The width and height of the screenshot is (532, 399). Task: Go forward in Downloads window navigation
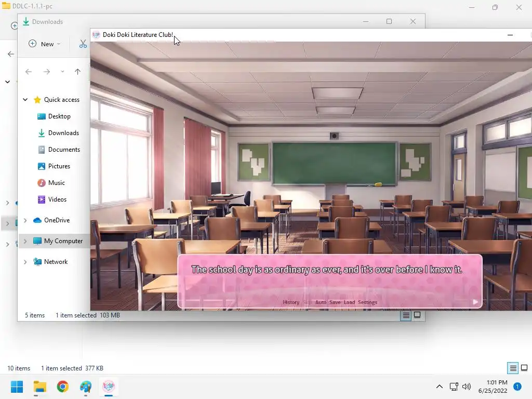(47, 72)
